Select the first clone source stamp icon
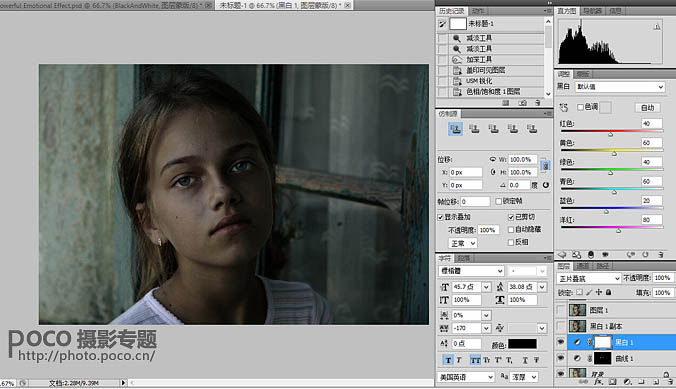This screenshot has height=389, width=676. coord(456,129)
